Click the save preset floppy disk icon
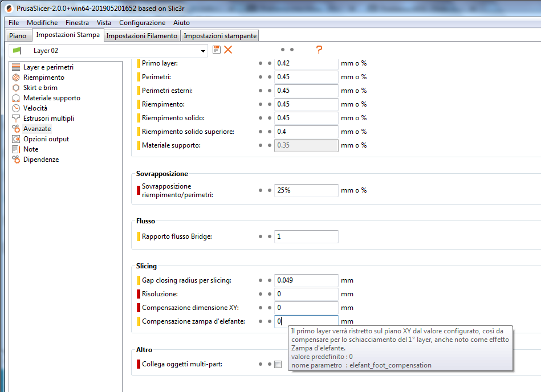The width and height of the screenshot is (541, 392). tap(217, 50)
